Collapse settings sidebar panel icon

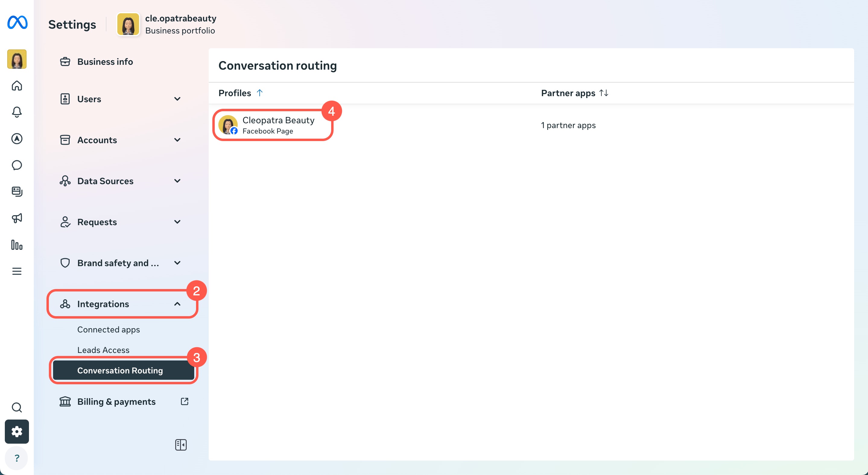click(x=181, y=445)
